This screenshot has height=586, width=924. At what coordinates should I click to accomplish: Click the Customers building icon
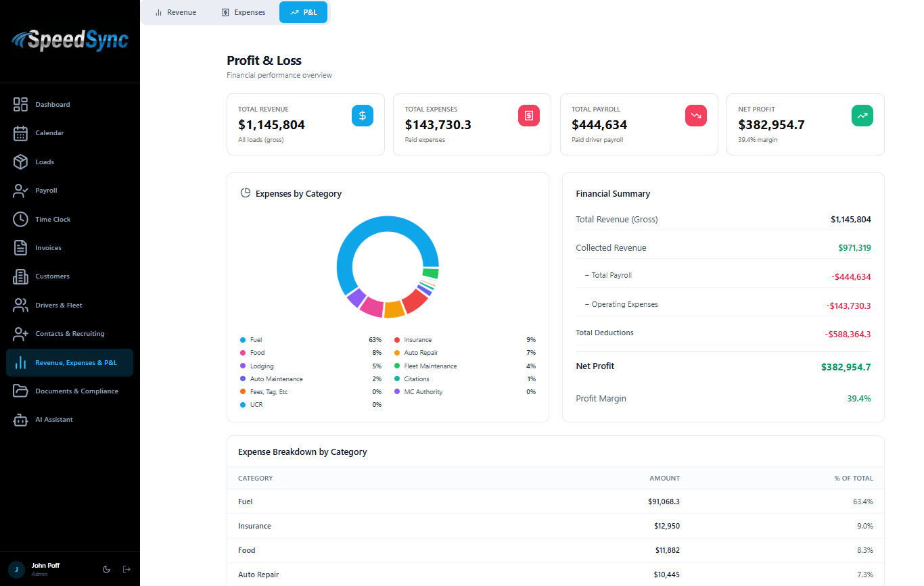[x=20, y=276]
